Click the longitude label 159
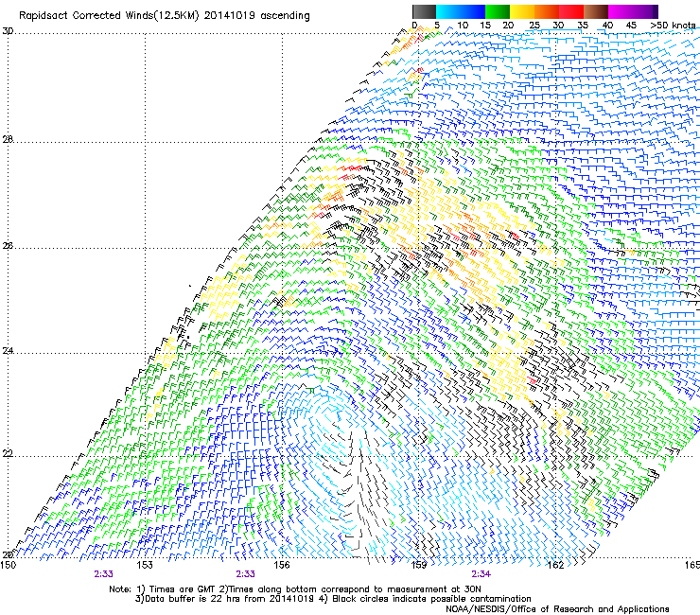Screen dimensions: 700x615 (x=419, y=565)
